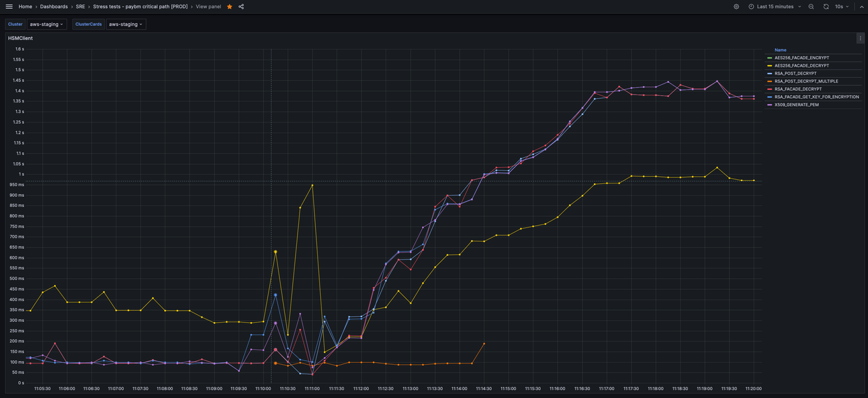Sort legend by the Name column header

tap(780, 50)
